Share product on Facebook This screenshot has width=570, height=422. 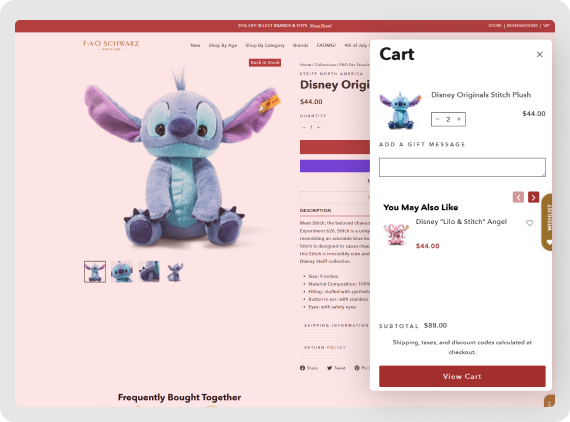309,368
